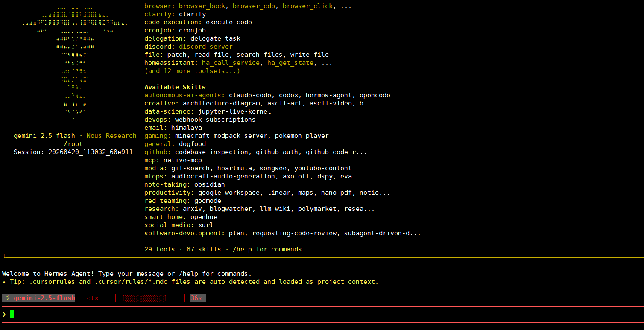This screenshot has width=644, height=330.
Task: Click the prompt chevron symbol
Action: click(x=4, y=314)
